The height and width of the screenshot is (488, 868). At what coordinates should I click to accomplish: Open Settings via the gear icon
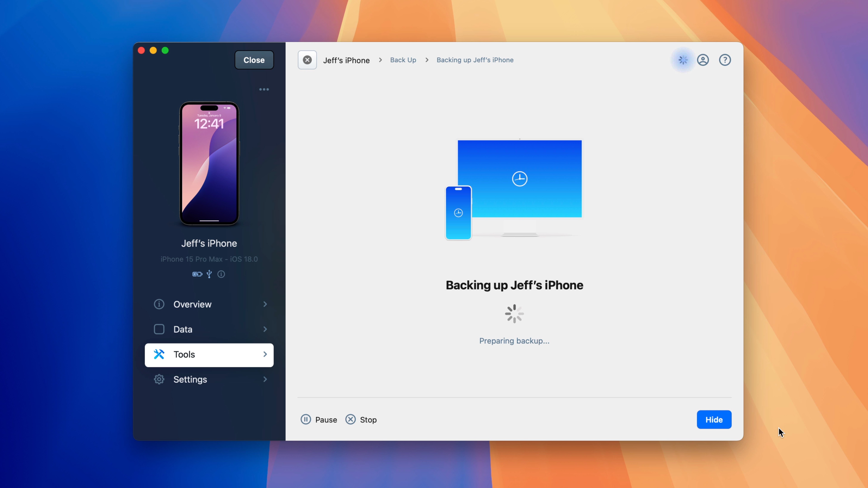(x=159, y=379)
